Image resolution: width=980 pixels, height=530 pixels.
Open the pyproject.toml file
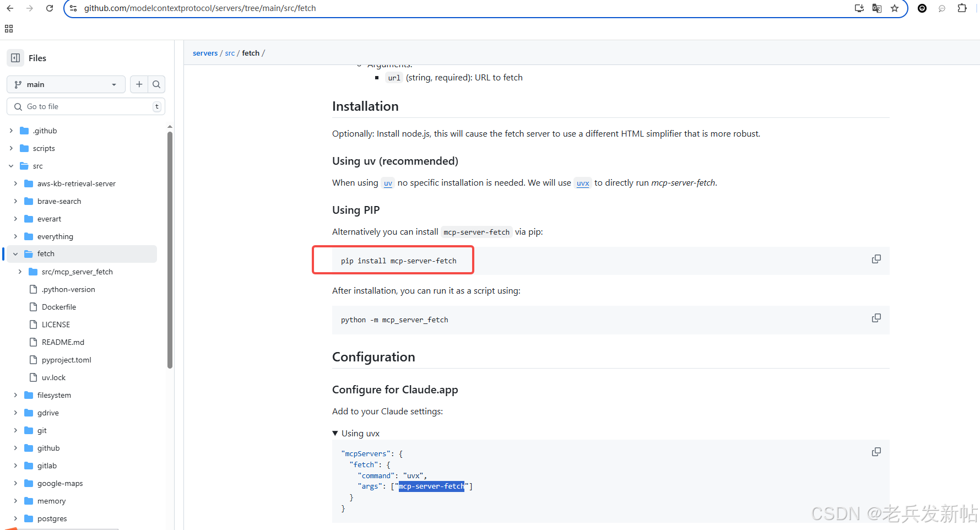(67, 360)
